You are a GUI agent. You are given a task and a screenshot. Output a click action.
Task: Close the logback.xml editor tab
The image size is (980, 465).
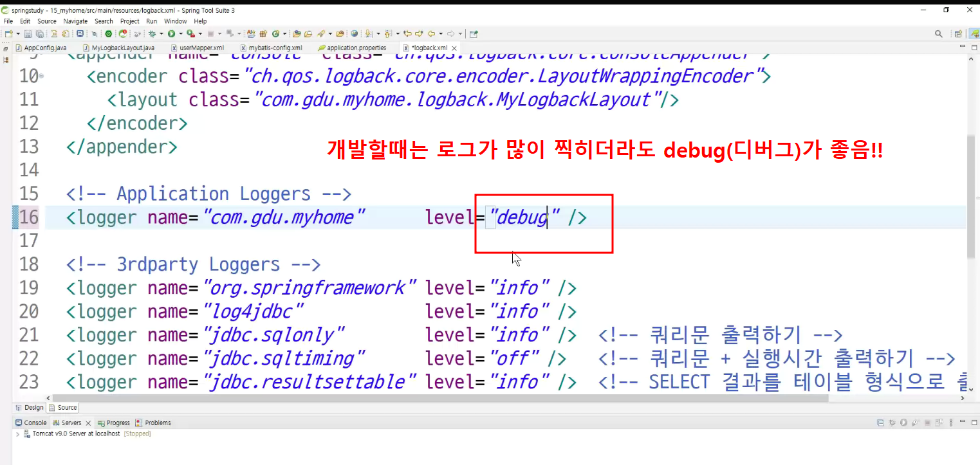455,48
